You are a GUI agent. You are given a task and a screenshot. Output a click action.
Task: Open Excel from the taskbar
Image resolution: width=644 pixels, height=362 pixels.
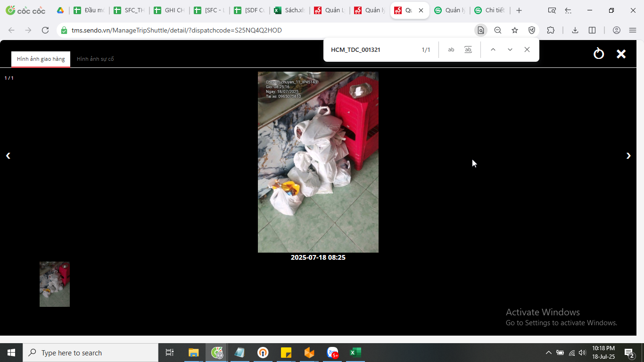(355, 353)
